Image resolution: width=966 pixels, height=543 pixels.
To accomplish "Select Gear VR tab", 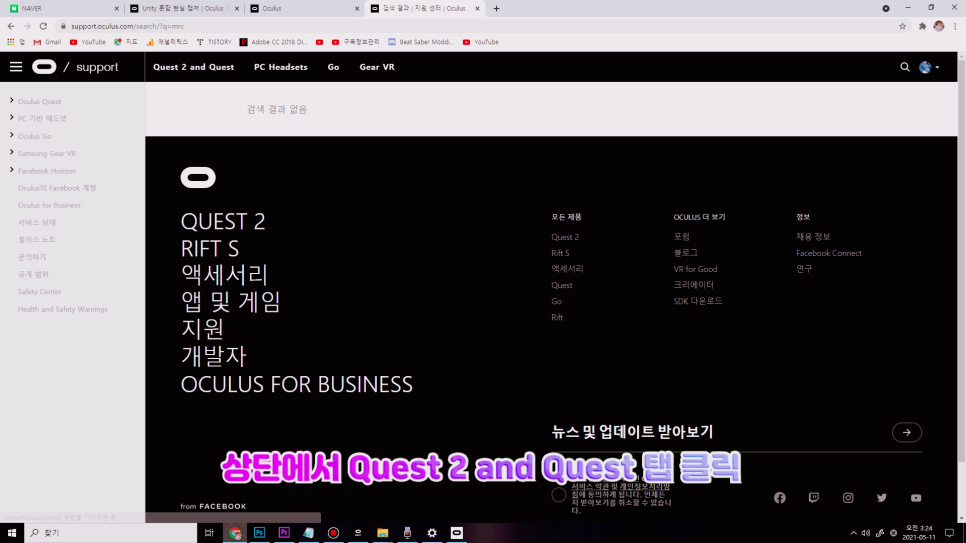I will tap(377, 67).
